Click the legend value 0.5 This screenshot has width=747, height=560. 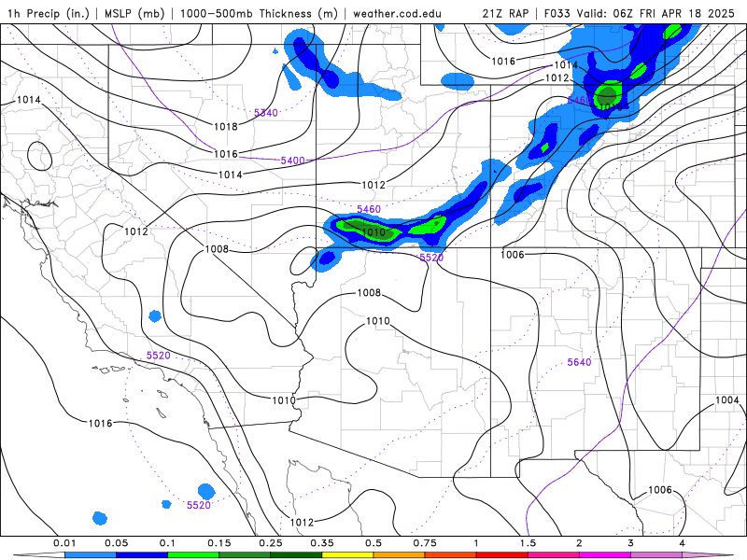point(373,543)
